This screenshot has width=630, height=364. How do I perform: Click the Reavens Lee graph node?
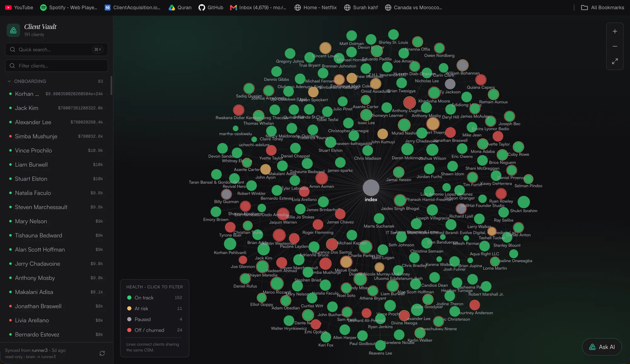pyautogui.click(x=380, y=345)
